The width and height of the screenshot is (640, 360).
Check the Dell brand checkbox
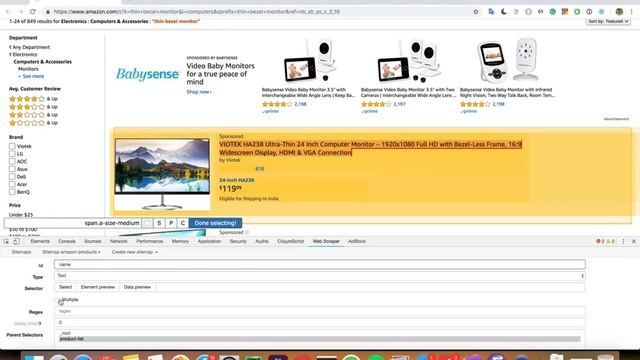[x=12, y=176]
